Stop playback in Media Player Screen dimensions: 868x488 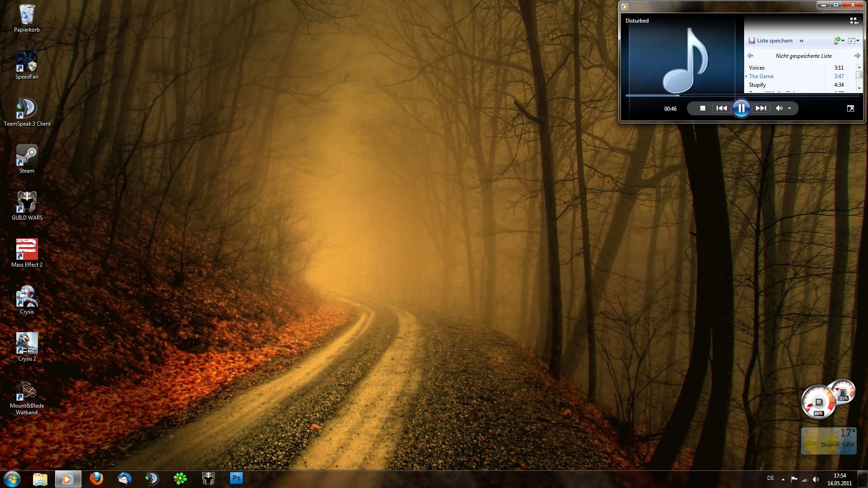pos(703,108)
